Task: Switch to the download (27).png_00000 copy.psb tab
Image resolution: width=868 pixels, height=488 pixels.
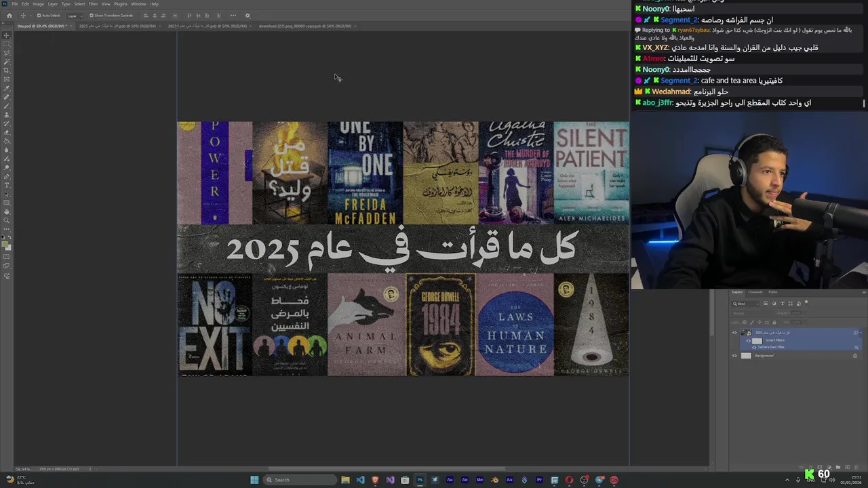Action: tap(305, 26)
